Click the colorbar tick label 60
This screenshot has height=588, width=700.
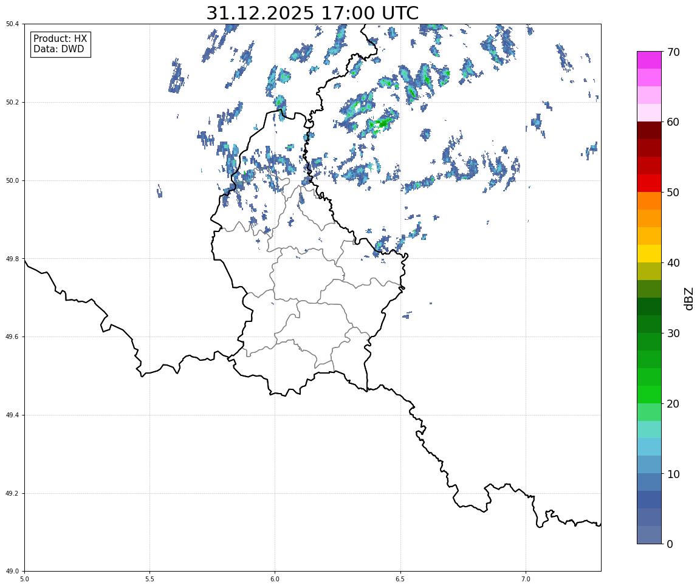[x=673, y=122]
